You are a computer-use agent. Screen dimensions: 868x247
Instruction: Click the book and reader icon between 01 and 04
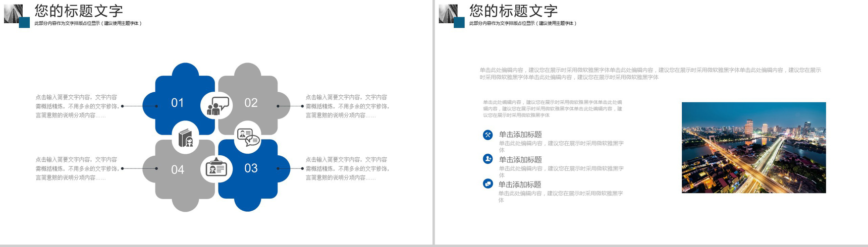tap(186, 138)
